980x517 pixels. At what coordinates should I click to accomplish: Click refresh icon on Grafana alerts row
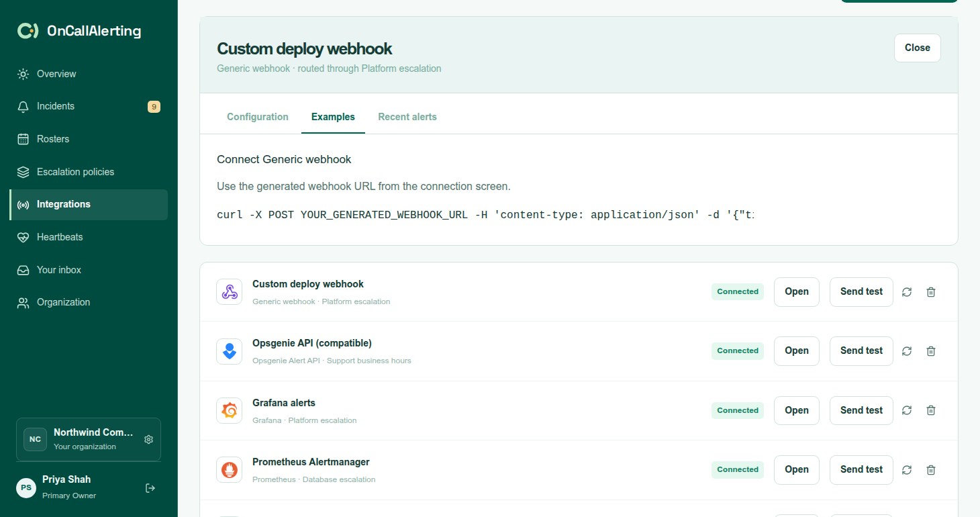[907, 410]
